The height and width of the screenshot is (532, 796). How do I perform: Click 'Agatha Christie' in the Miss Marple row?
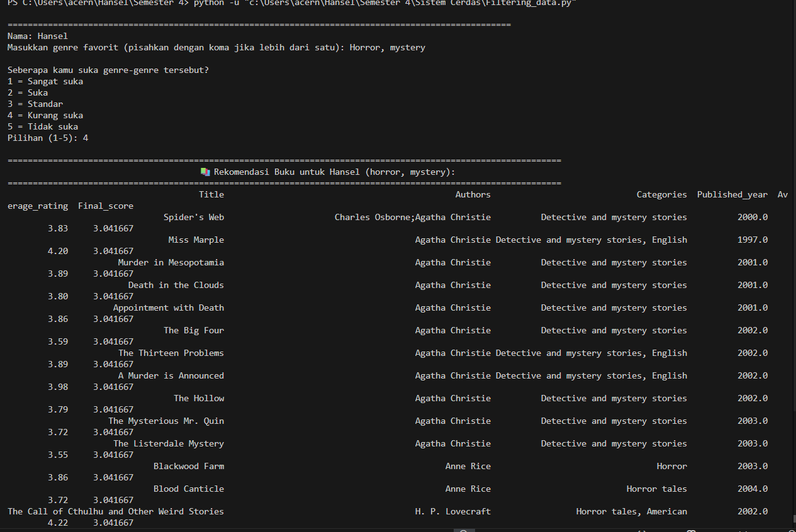(453, 240)
